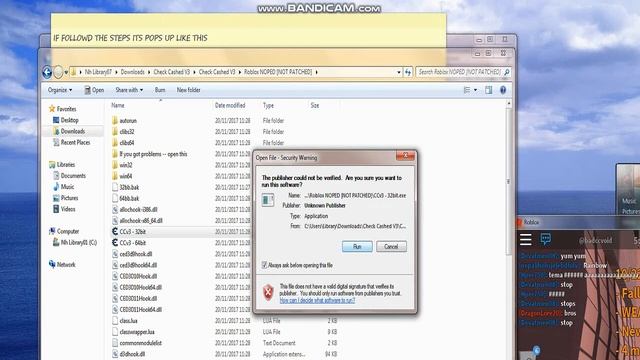
Task: Click the Run button in security warning
Action: [x=357, y=247]
